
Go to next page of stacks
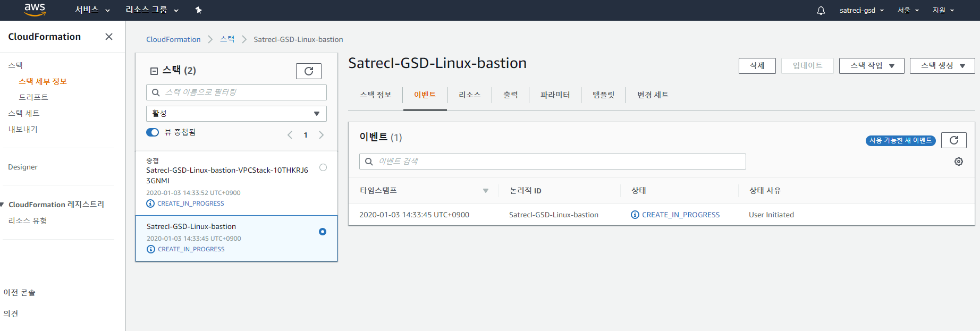322,135
